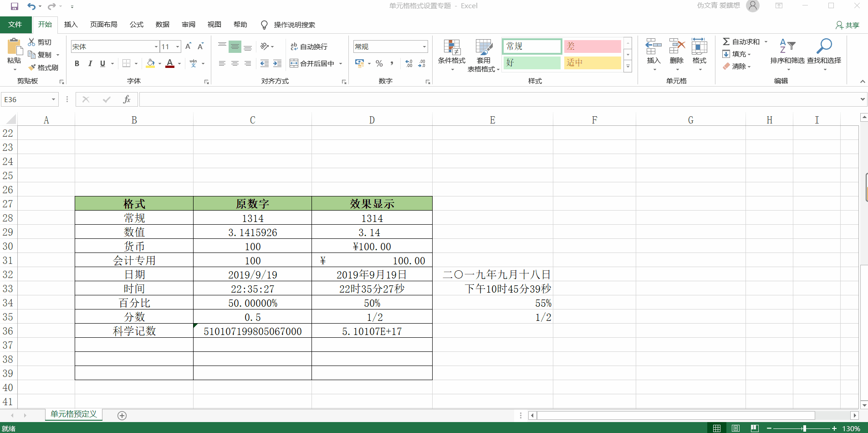This screenshot has height=433, width=868.
Task: Click decrease decimal places icon
Action: 422,63
